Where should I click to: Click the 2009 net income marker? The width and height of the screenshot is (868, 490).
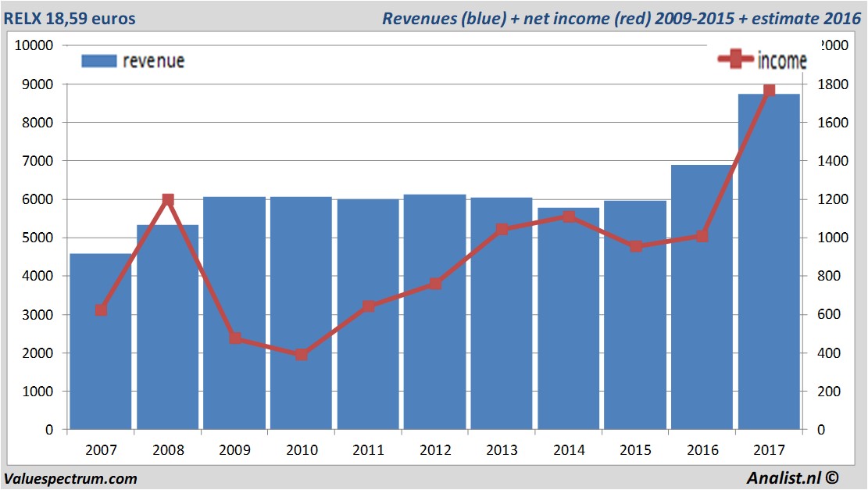[235, 338]
